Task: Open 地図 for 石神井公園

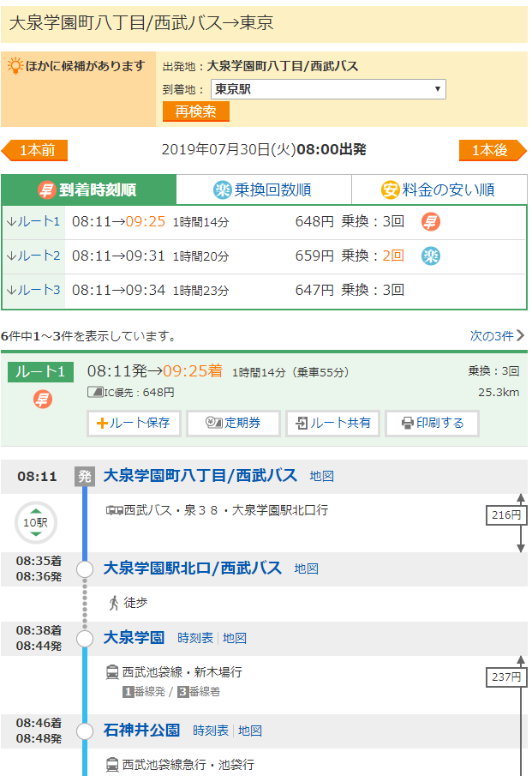Action: tap(249, 731)
